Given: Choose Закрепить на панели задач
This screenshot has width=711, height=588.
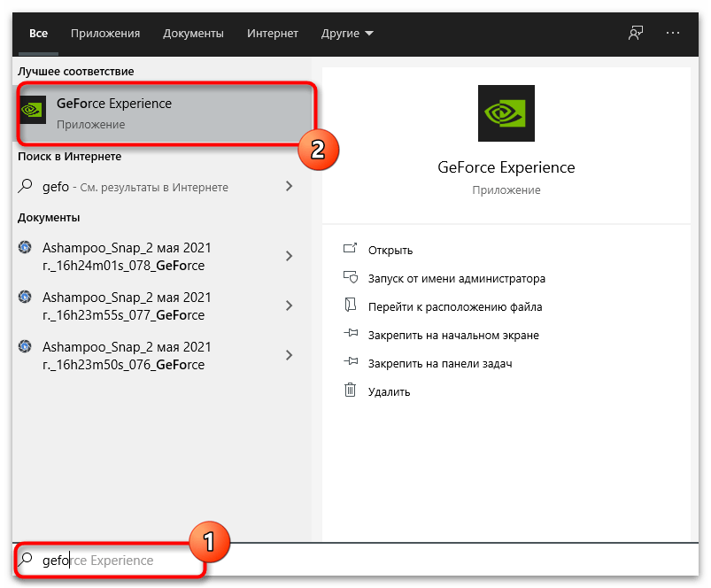Looking at the screenshot, I should pyautogui.click(x=440, y=363).
